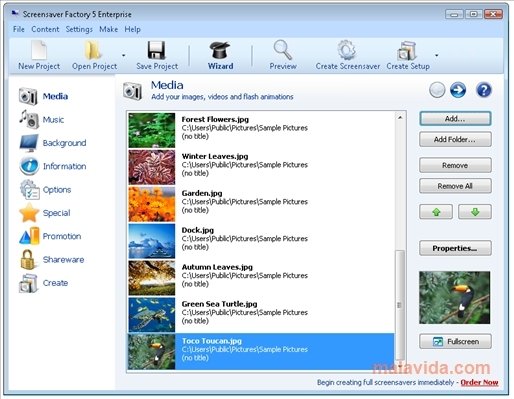Click the media list scrollbar up arrow
The width and height of the screenshot is (514, 399).
[400, 117]
